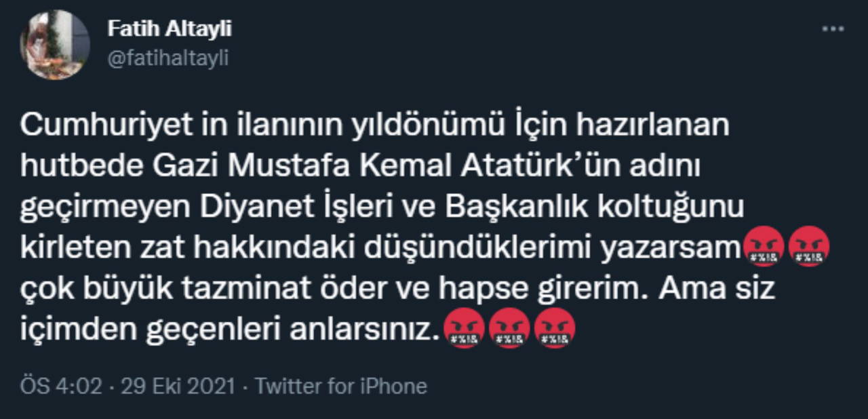This screenshot has width=868, height=419.
Task: Click the last angry emoji ending the tweet
Action: pyautogui.click(x=554, y=330)
